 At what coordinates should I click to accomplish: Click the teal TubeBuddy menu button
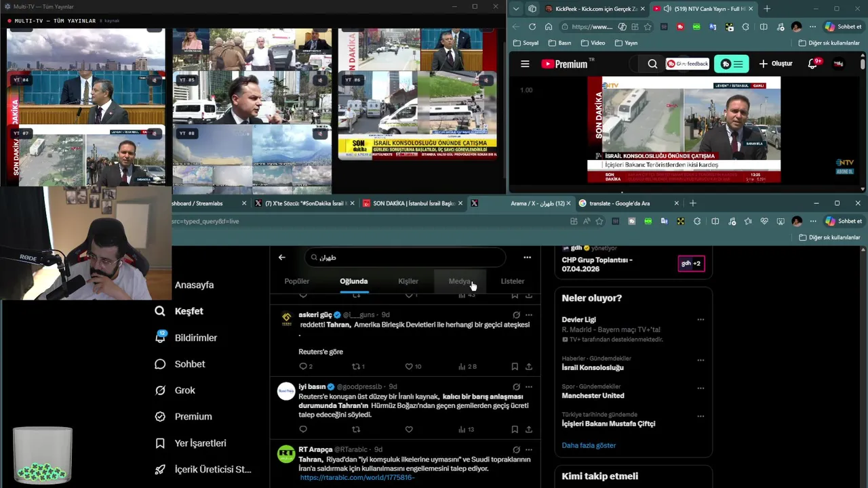tap(731, 64)
